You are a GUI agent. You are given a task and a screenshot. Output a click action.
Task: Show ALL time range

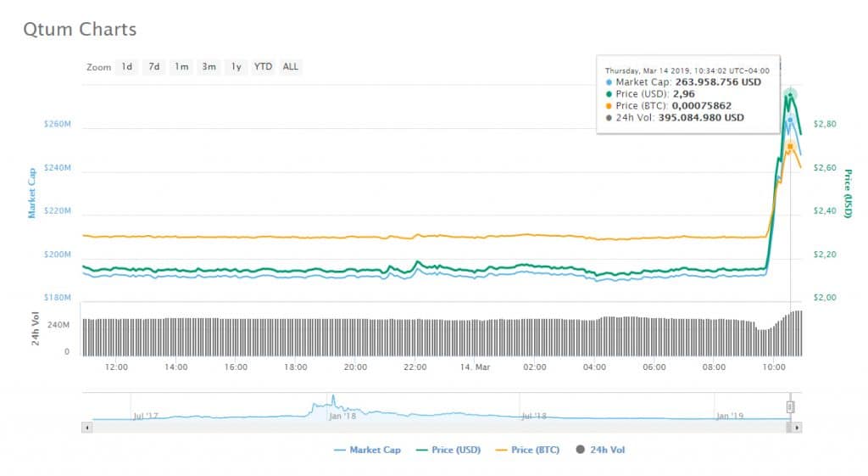tap(290, 66)
